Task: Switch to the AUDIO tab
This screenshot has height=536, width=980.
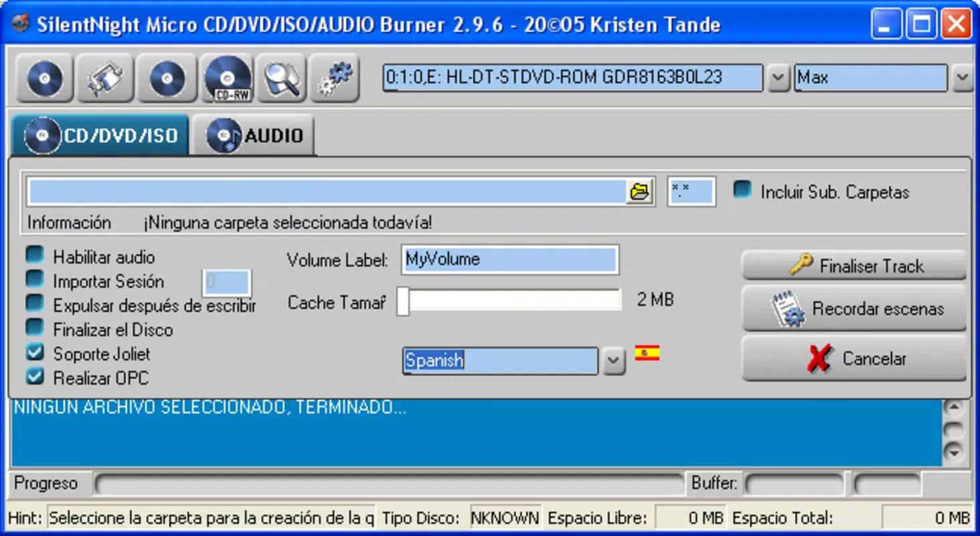Action: (254, 135)
